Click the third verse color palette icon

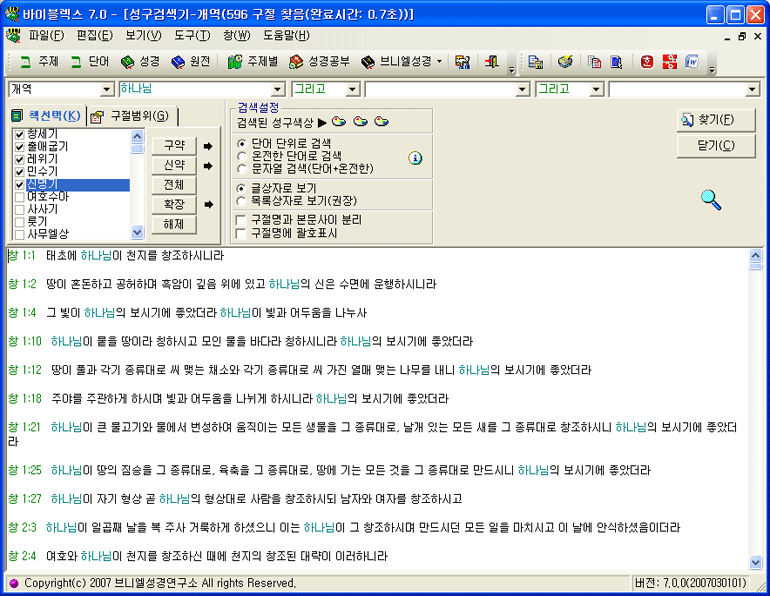tap(382, 121)
